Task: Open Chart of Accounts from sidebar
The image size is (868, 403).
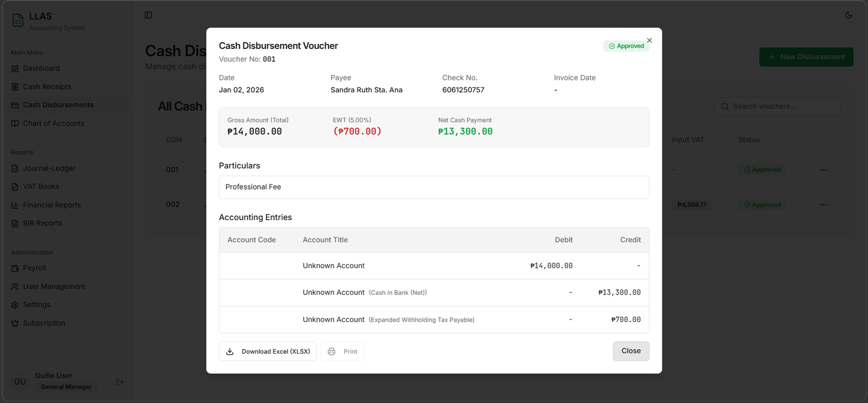Action: coord(53,124)
